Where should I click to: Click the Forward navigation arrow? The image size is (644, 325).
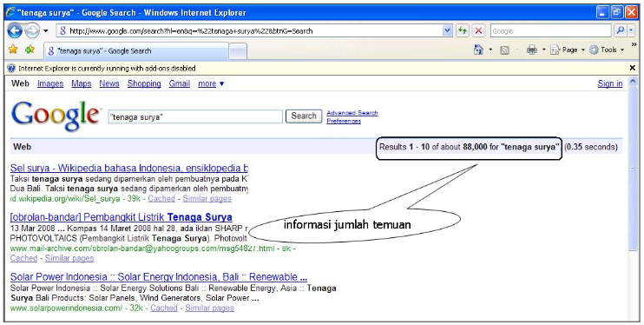[x=32, y=30]
